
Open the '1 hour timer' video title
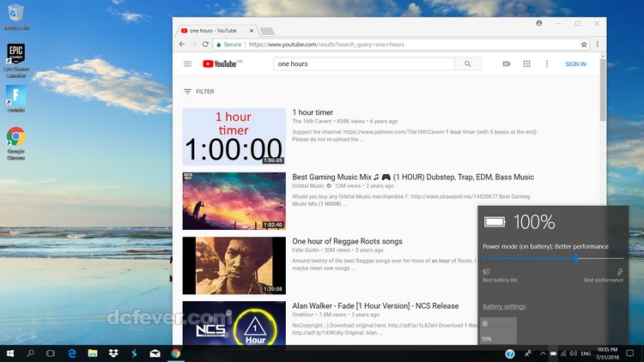pyautogui.click(x=313, y=112)
